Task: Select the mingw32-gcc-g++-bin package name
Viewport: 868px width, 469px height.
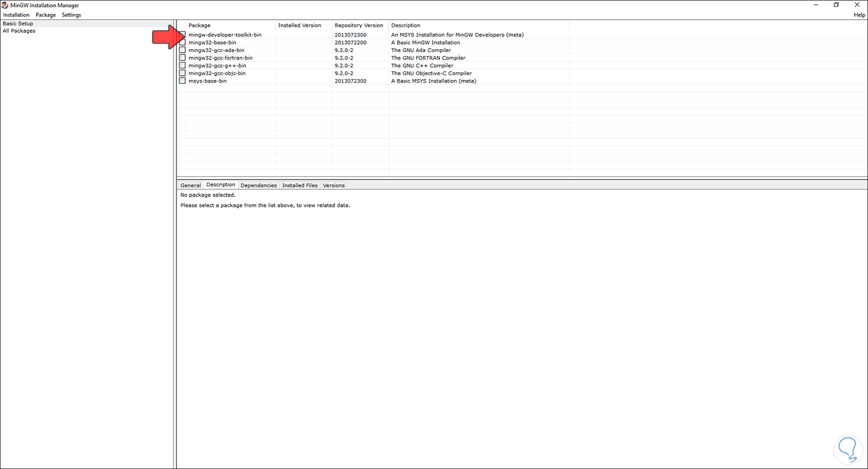Action: pos(217,65)
